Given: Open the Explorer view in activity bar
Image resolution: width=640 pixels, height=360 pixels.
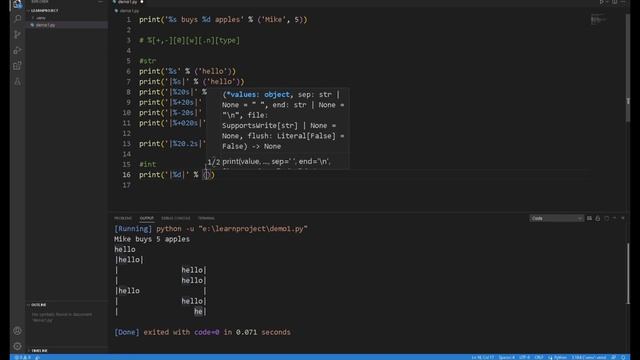Looking at the screenshot, I should pyautogui.click(x=17, y=4).
